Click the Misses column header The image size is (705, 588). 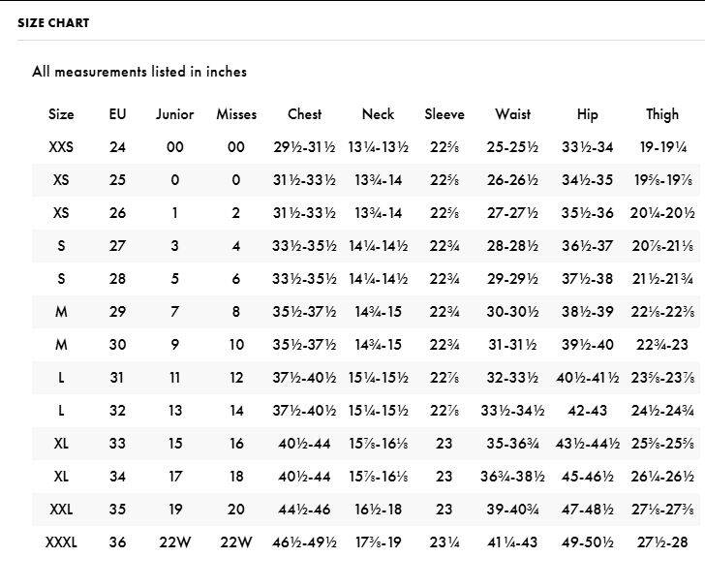pos(236,114)
